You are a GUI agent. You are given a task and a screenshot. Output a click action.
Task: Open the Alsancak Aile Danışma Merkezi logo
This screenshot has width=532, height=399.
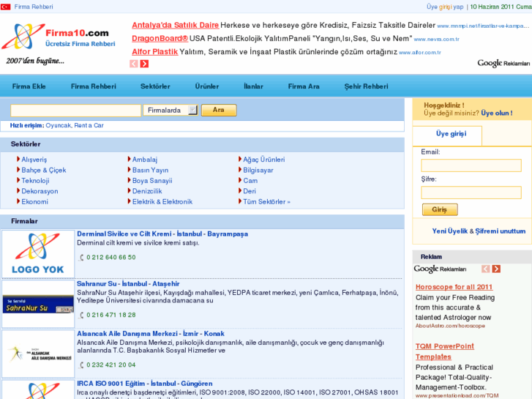[38, 354]
